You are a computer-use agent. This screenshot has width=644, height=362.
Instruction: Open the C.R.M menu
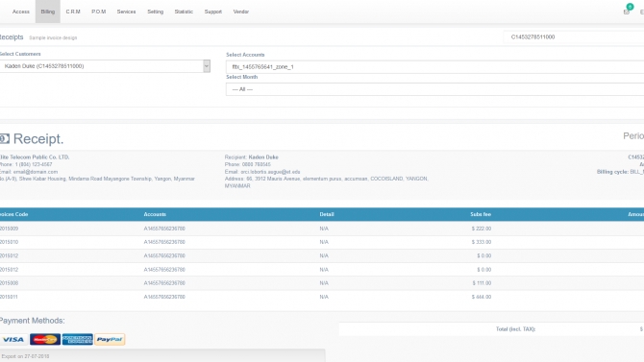point(73,12)
